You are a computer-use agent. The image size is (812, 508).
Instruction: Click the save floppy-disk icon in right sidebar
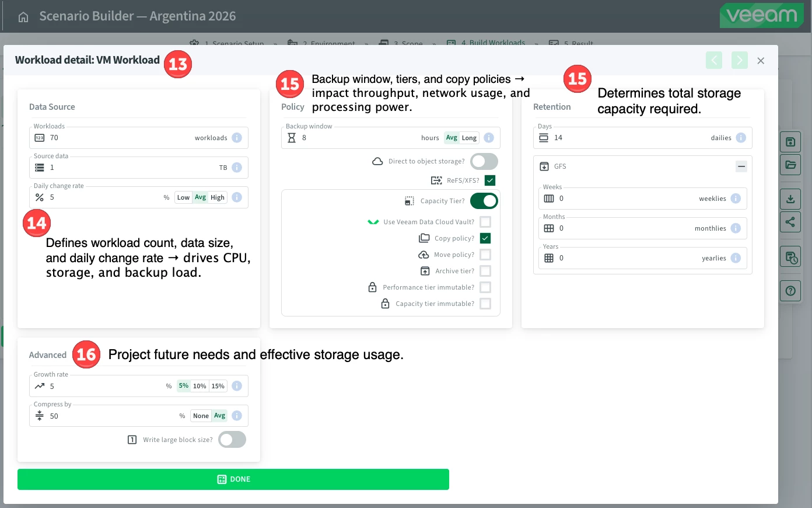coord(790,142)
